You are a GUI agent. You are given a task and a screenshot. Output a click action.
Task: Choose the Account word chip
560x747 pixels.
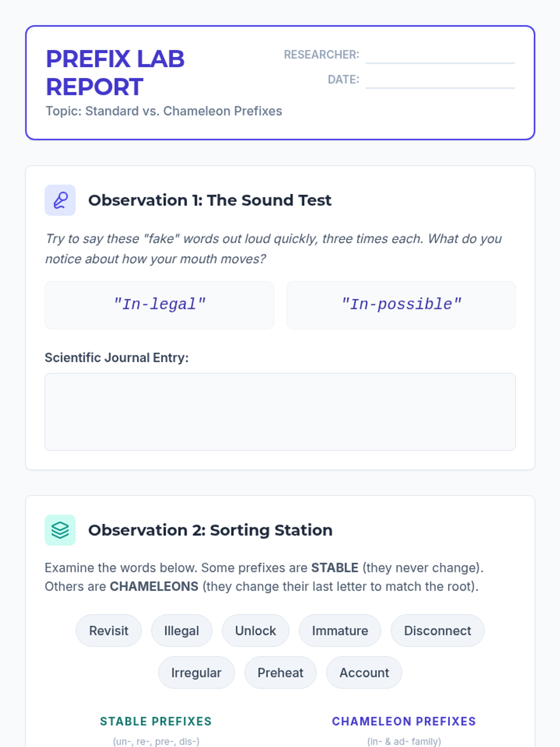(x=364, y=673)
